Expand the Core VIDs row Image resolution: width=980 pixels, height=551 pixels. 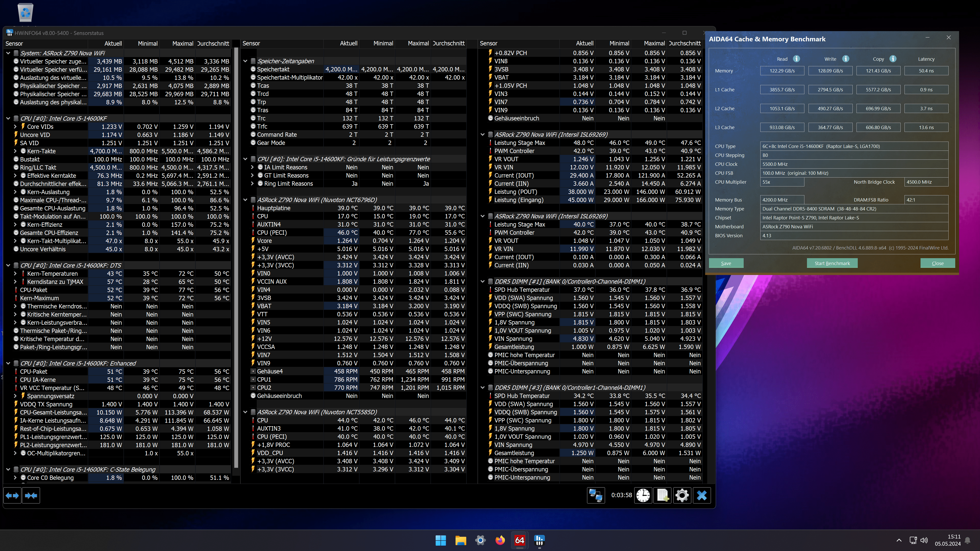[x=15, y=127]
